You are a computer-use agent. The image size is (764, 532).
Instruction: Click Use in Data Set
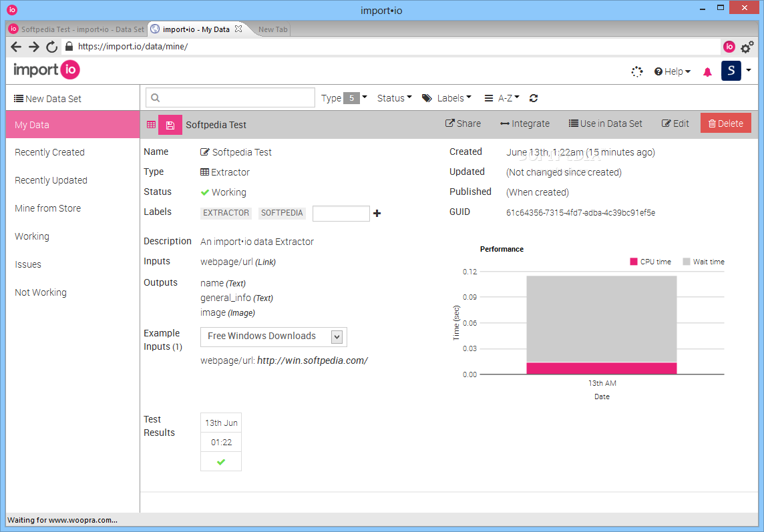pos(606,123)
